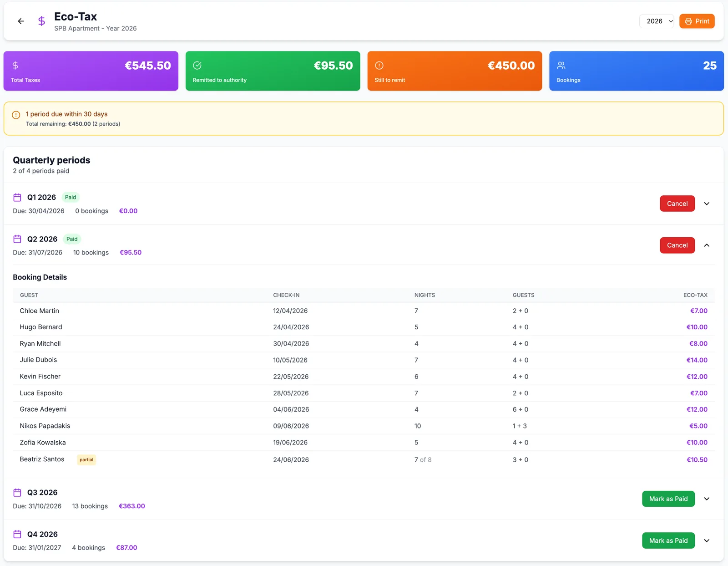Click the calendar icon next to Q4 2026
The image size is (728, 566).
point(17,535)
